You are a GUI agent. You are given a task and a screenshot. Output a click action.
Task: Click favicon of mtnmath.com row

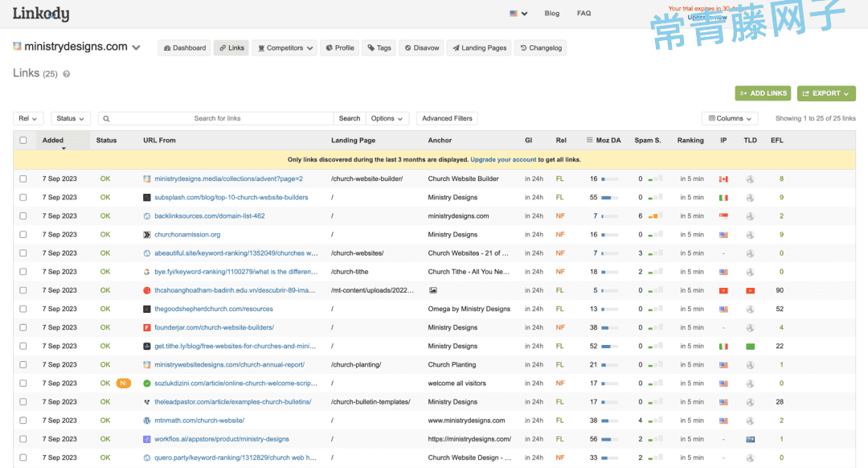(x=147, y=421)
